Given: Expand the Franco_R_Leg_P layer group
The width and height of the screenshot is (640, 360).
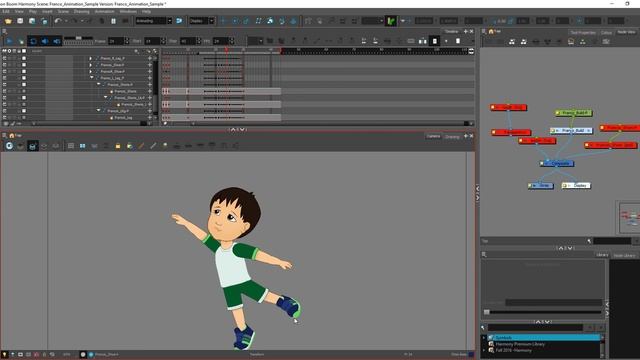Looking at the screenshot, I should tap(91, 58).
